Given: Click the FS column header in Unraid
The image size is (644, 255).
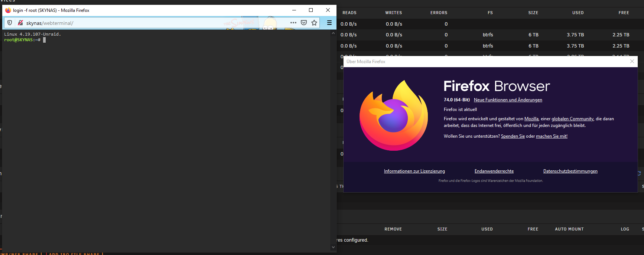Looking at the screenshot, I should 490,13.
